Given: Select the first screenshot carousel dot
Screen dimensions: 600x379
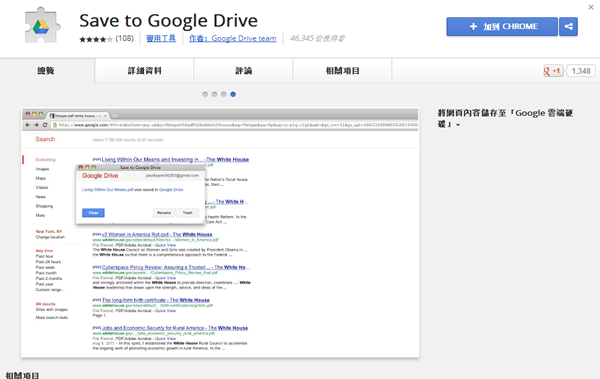Looking at the screenshot, I should pyautogui.click(x=205, y=94).
